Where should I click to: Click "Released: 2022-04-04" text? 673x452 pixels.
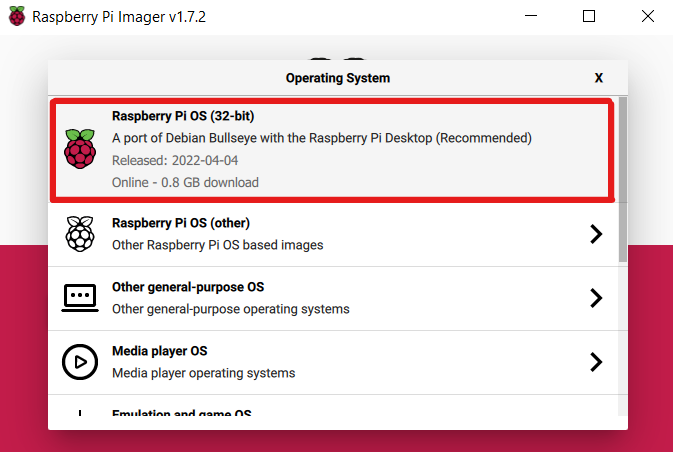(x=175, y=160)
